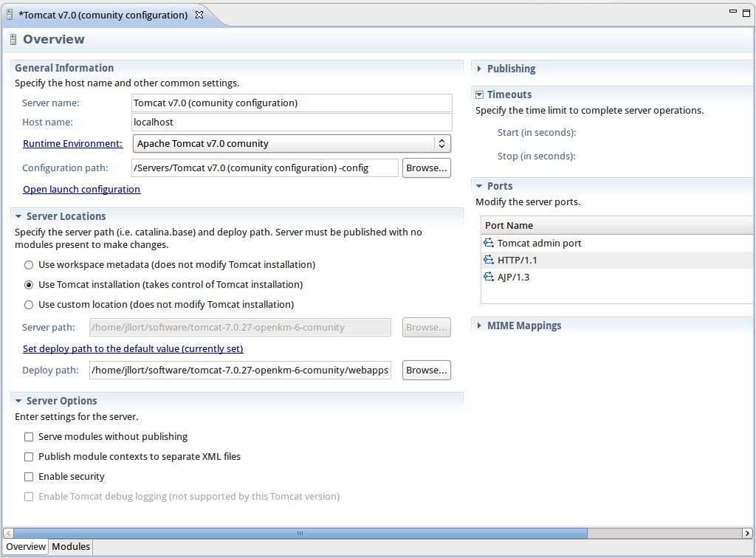Tick the Enable security checkbox
756x558 pixels.
pyautogui.click(x=29, y=477)
